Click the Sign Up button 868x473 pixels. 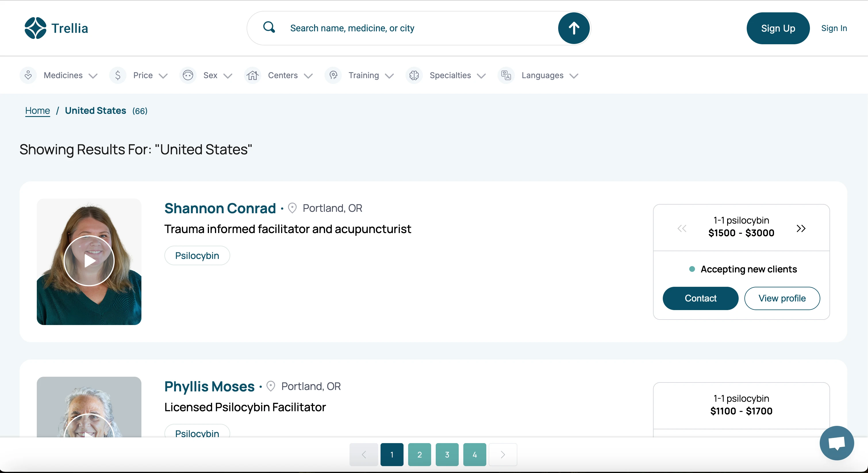pos(778,28)
